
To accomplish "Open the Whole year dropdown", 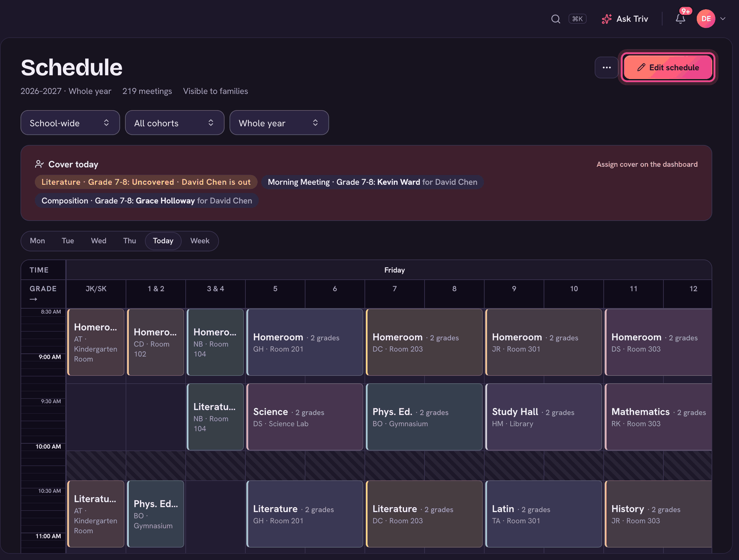I will tap(279, 123).
